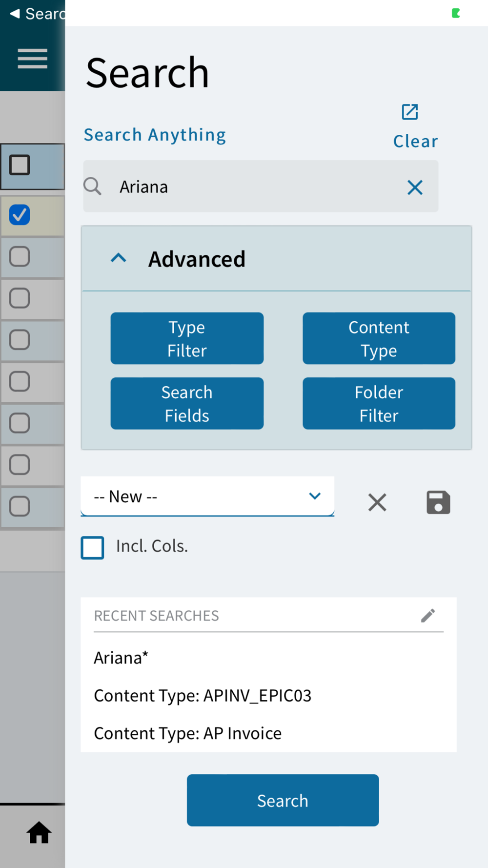Collapse the Advanced section
This screenshot has width=488, height=868.
(x=119, y=258)
